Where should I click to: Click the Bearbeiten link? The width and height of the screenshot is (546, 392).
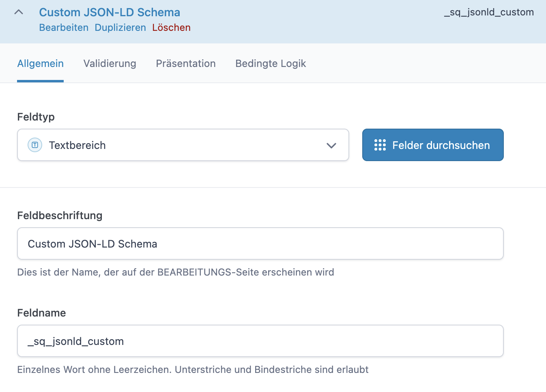(64, 28)
